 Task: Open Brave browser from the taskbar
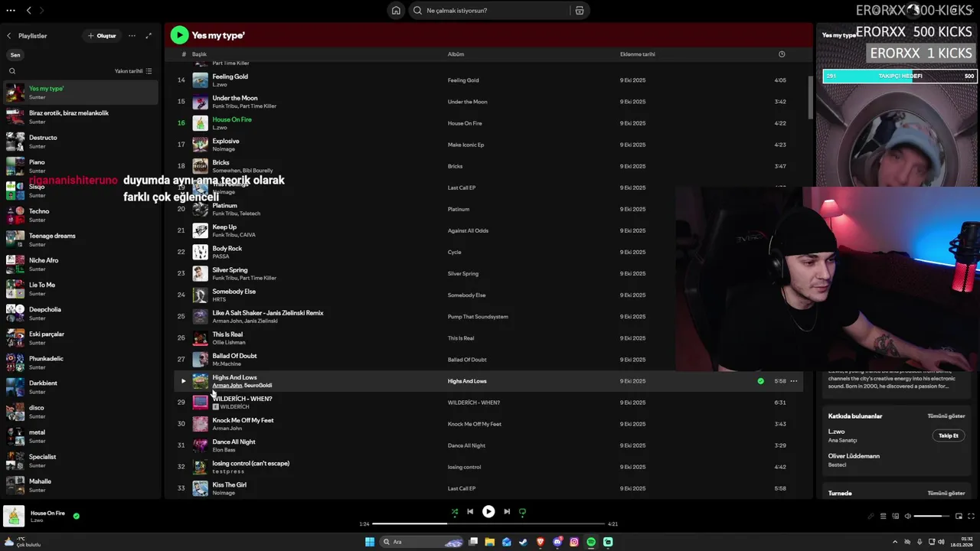pyautogui.click(x=541, y=542)
